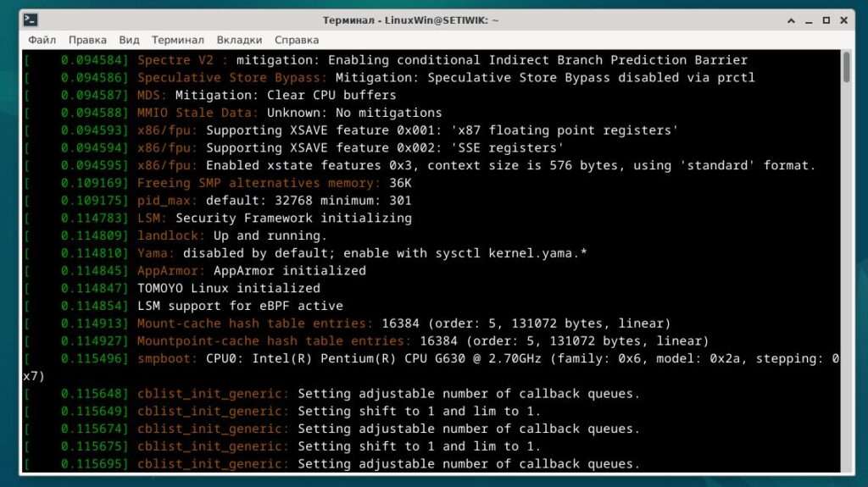868x487 pixels.
Task: Maximize the terminal window
Action: 826,20
